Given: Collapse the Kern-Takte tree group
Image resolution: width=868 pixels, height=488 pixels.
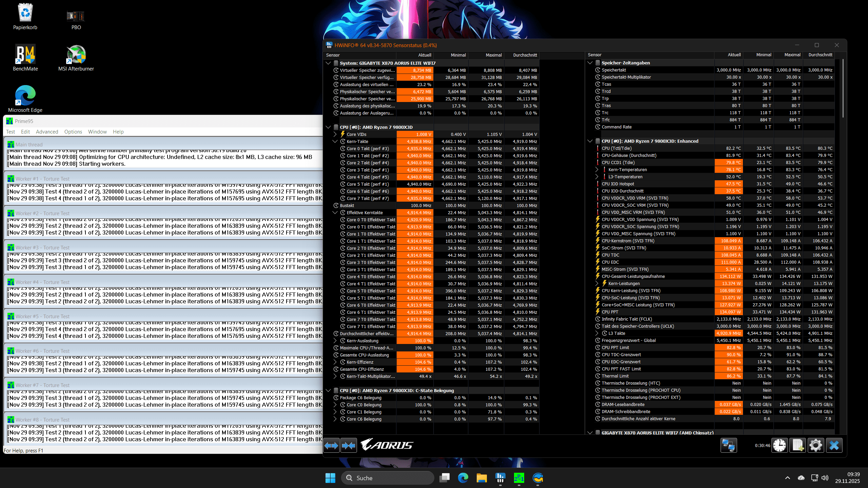Looking at the screenshot, I should (335, 141).
